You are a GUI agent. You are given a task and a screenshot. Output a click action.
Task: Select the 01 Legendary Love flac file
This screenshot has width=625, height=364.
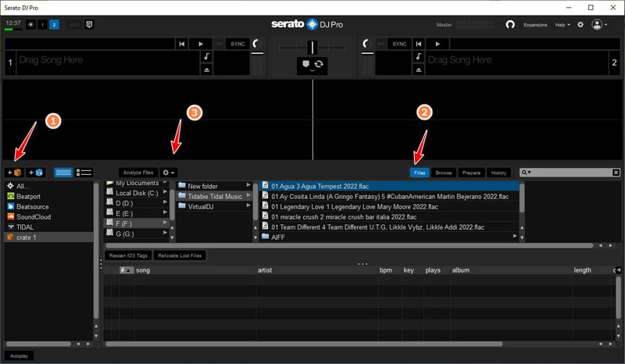coord(389,207)
